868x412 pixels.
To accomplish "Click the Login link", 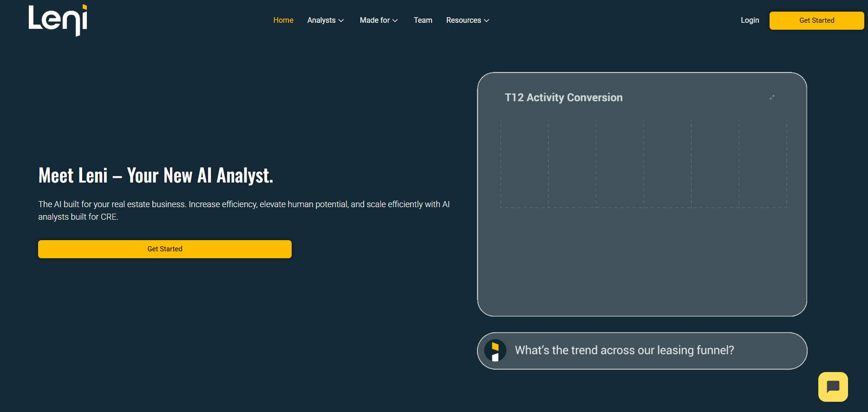I will (x=750, y=20).
